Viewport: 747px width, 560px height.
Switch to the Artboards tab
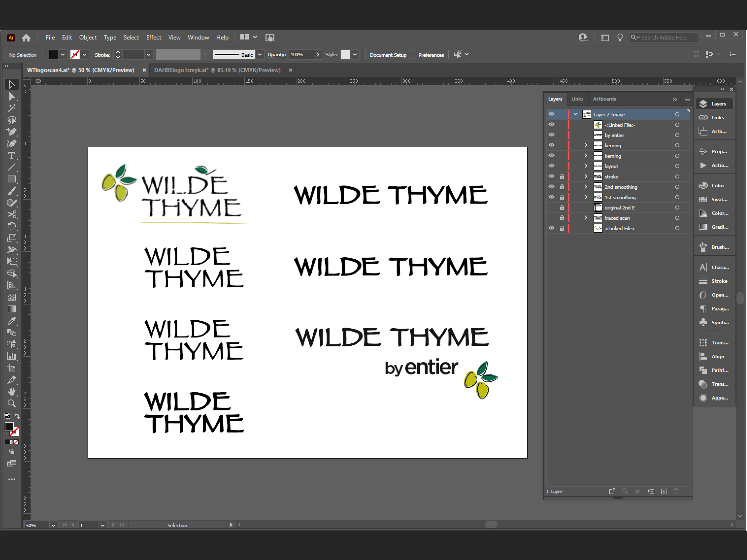pos(604,99)
